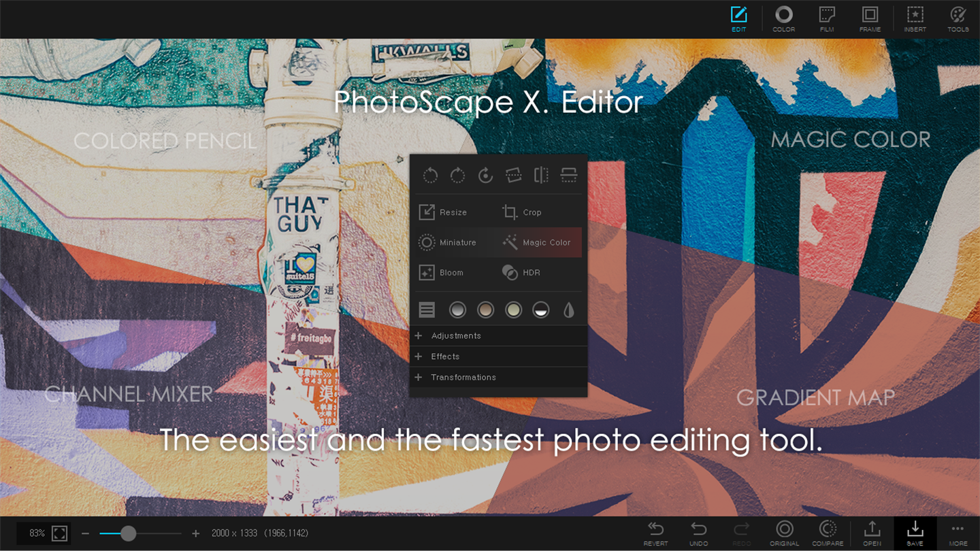The image size is (980, 551).
Task: Toggle the Original image view
Action: click(x=784, y=533)
